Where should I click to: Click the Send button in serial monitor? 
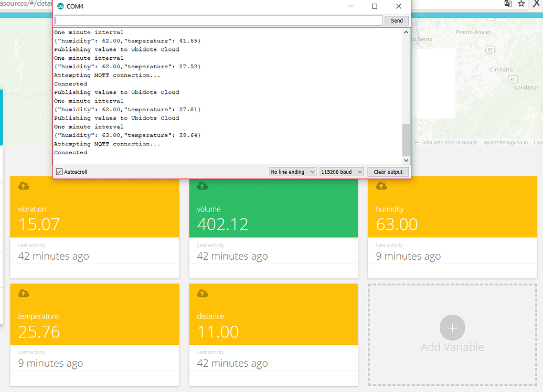click(x=397, y=21)
